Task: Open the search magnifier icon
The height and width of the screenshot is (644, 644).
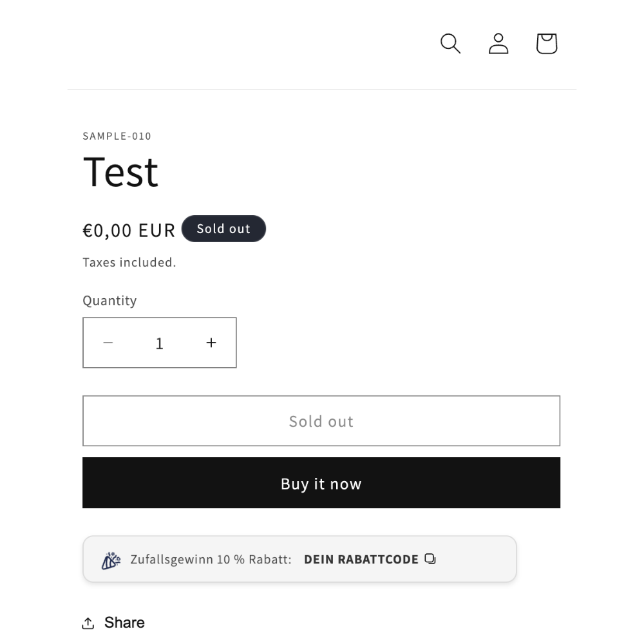Action: coord(450,44)
